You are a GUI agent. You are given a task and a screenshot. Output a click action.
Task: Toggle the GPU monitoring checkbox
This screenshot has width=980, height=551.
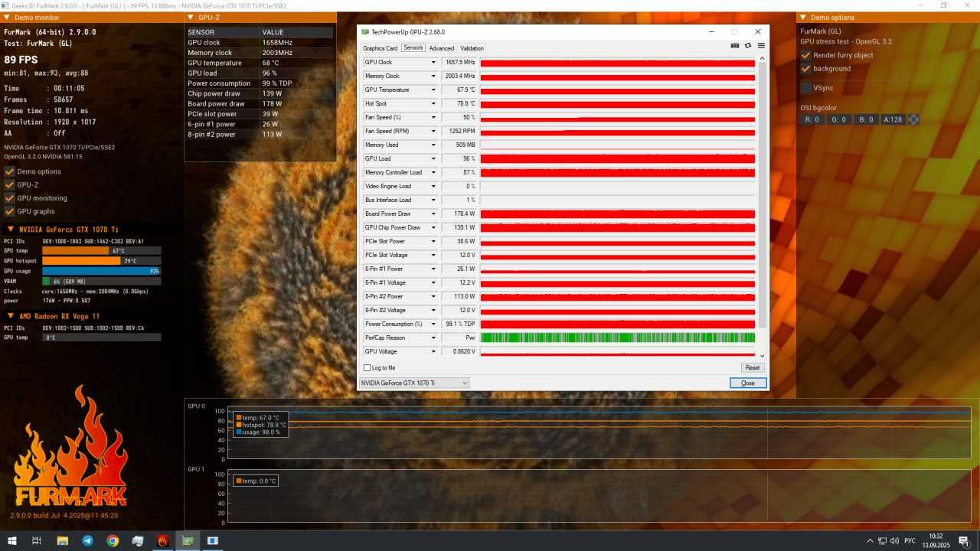click(x=10, y=198)
